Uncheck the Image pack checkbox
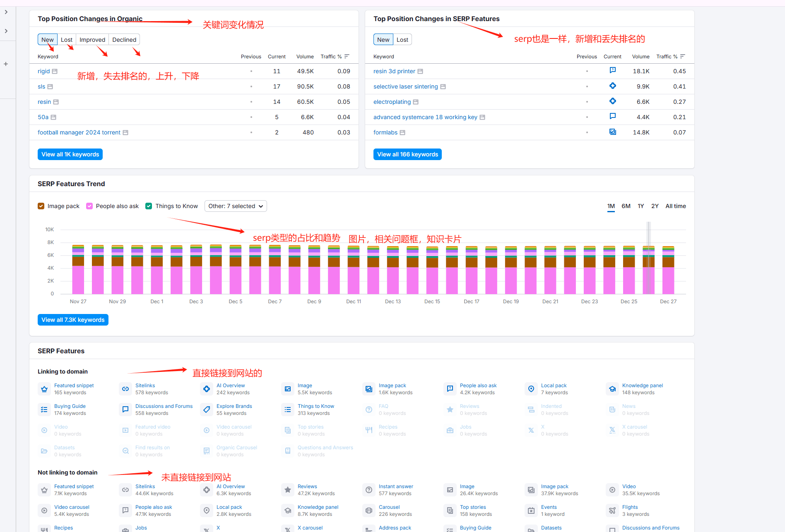 coord(41,206)
